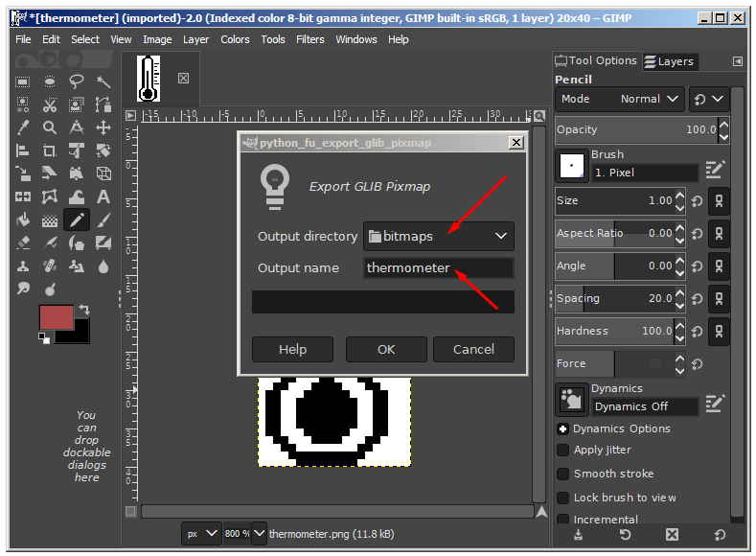756x556 pixels.
Task: Select the Free Select lasso tool
Action: 77,81
